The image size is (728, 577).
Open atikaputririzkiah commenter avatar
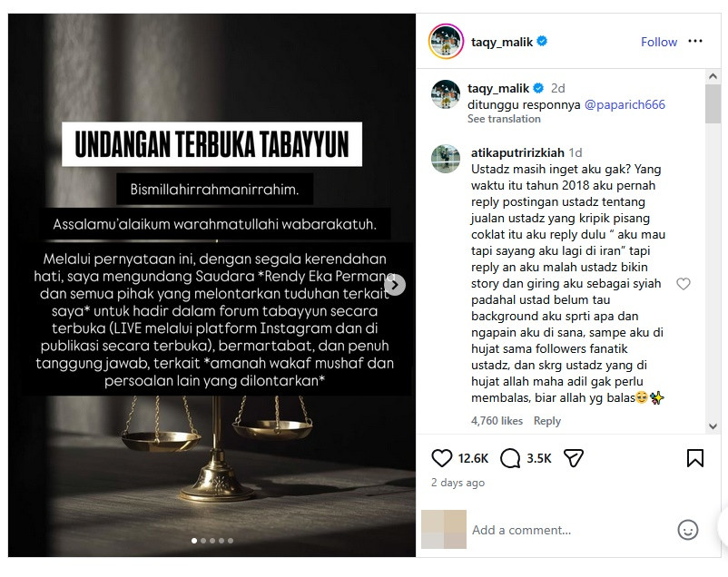point(446,159)
